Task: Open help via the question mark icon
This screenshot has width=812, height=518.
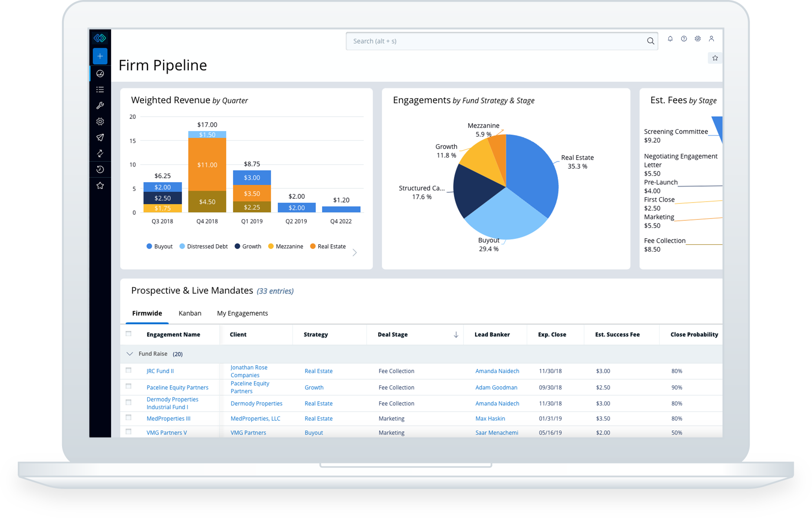Action: click(684, 39)
